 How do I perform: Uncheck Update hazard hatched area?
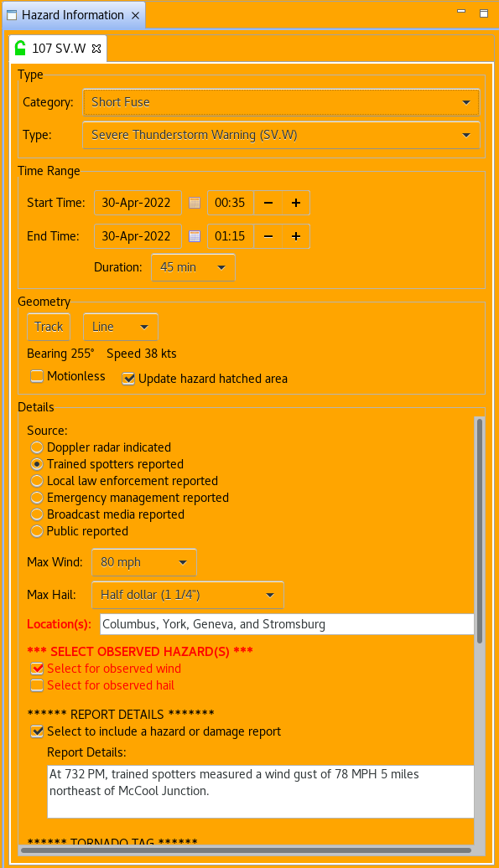[x=128, y=379]
